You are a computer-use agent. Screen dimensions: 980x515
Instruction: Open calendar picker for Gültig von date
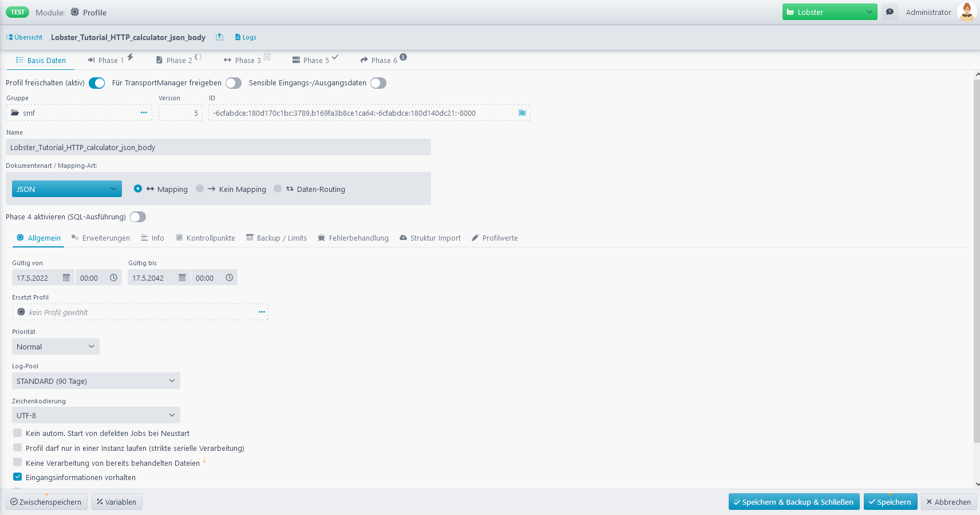[66, 278]
